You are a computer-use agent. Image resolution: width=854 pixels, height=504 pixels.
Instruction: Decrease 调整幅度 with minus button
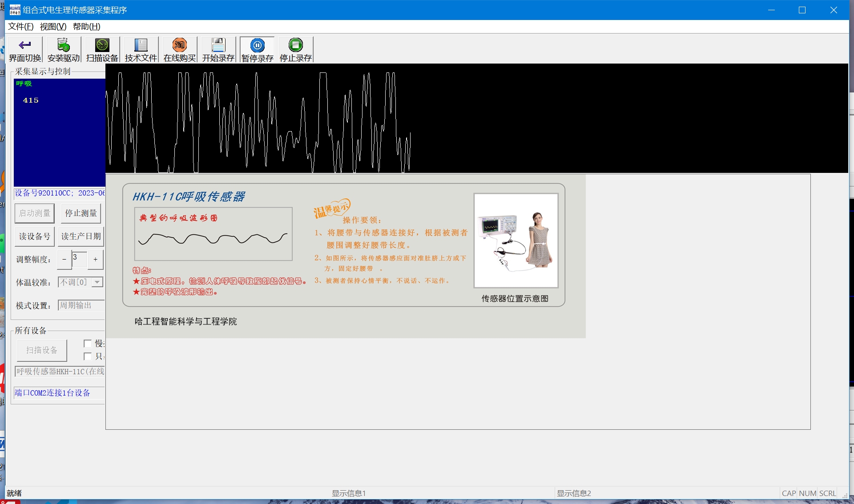tap(64, 260)
